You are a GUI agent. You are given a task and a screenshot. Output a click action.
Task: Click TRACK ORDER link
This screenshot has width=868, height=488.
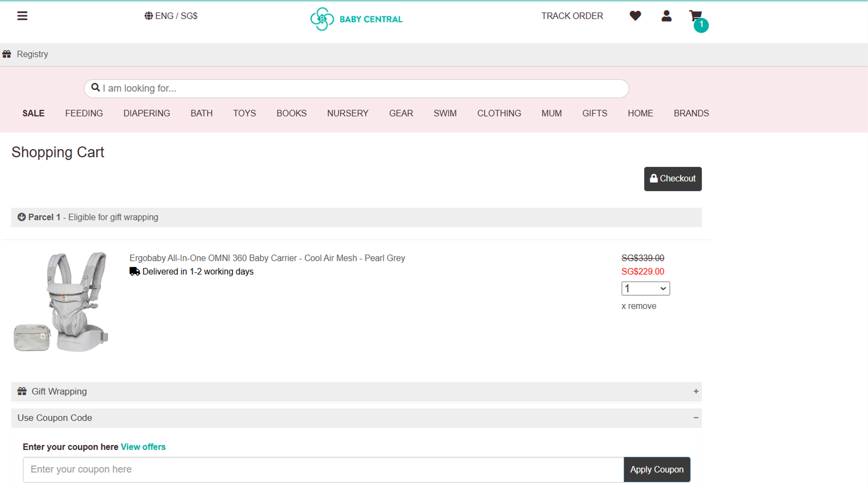[572, 16]
